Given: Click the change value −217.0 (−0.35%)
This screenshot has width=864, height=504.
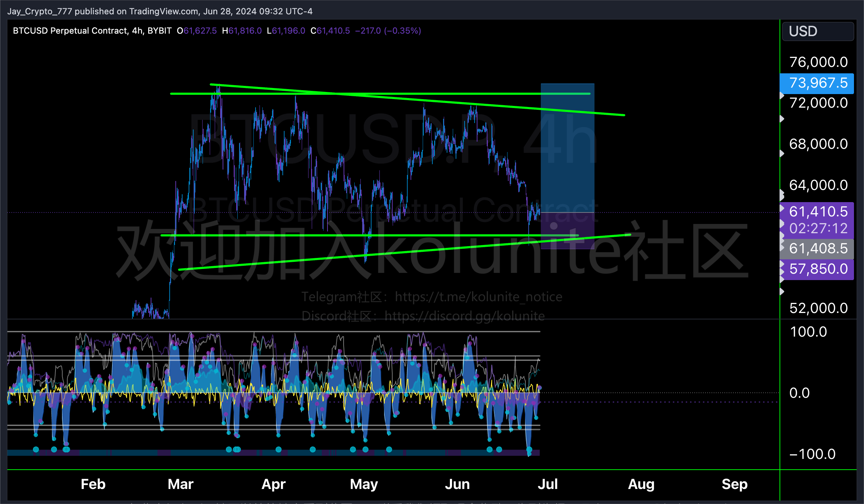Looking at the screenshot, I should [x=388, y=31].
